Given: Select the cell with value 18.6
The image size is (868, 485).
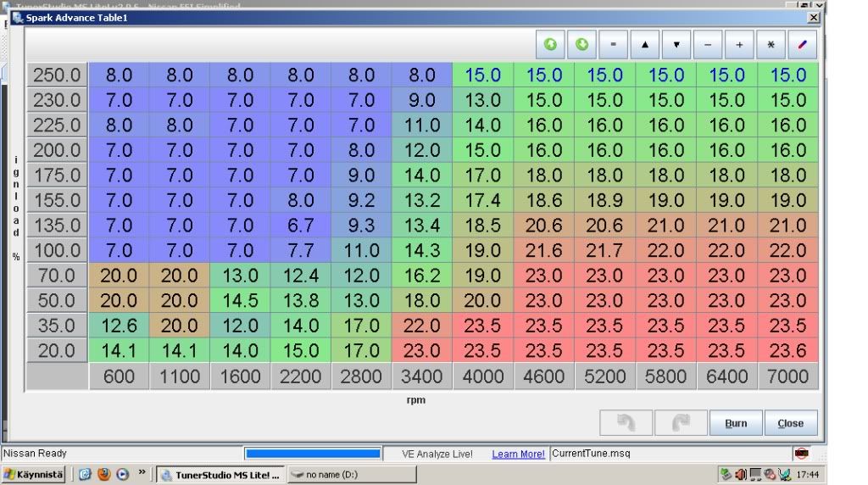Looking at the screenshot, I should 543,200.
